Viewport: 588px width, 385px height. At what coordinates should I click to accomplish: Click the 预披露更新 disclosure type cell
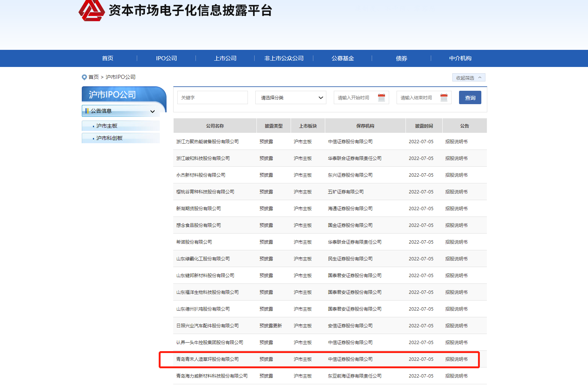[271, 326]
